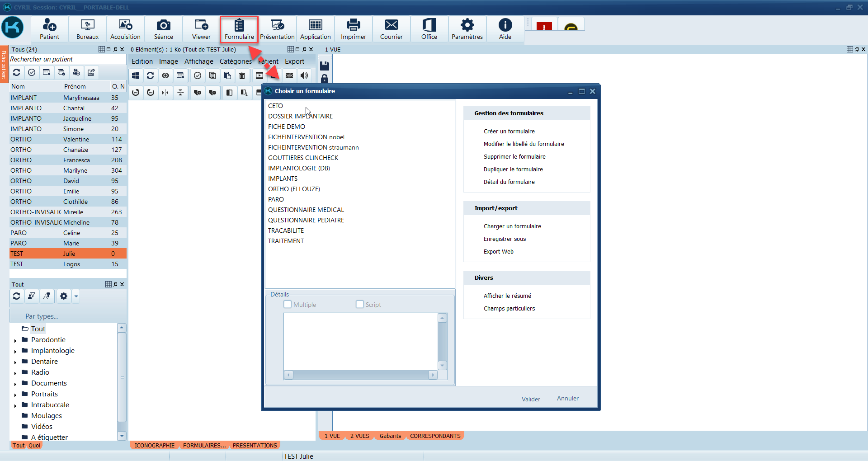Viewport: 868px width, 461px height.
Task: Check the Script checkbox
Action: coord(360,304)
